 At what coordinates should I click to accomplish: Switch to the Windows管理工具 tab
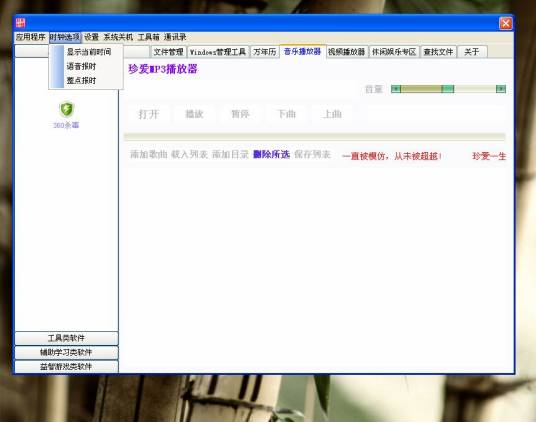[x=218, y=52]
